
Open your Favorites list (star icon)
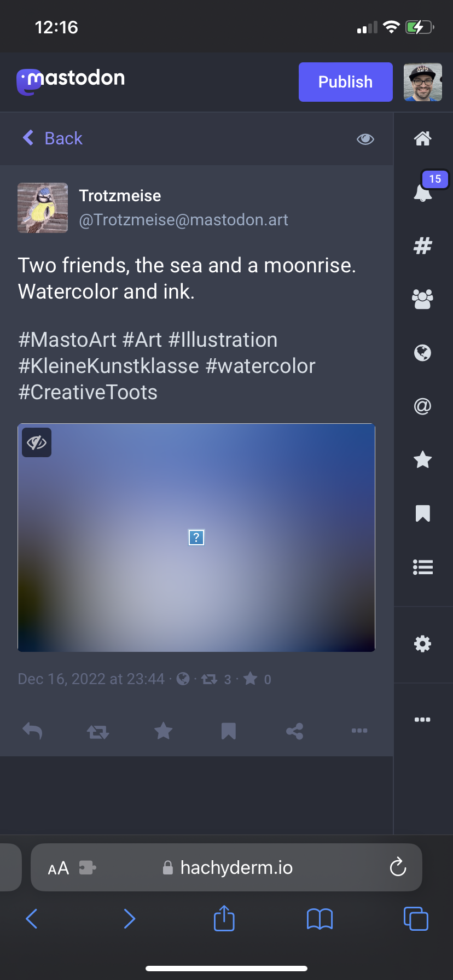422,460
